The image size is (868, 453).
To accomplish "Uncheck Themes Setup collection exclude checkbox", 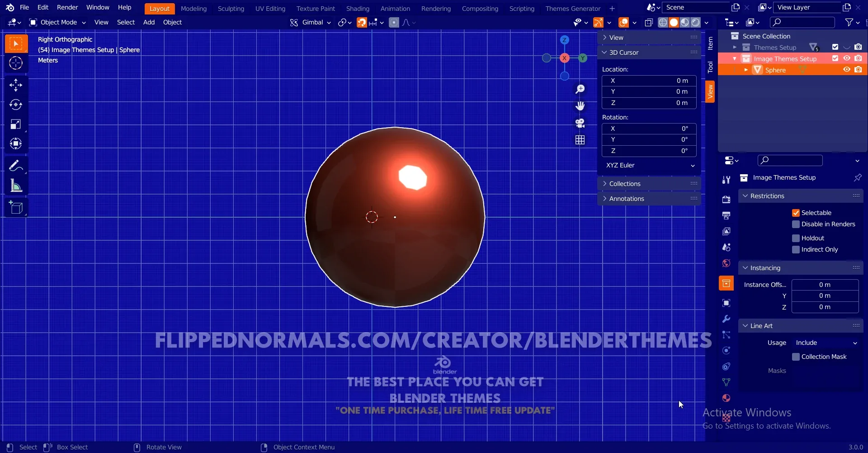I will 835,47.
